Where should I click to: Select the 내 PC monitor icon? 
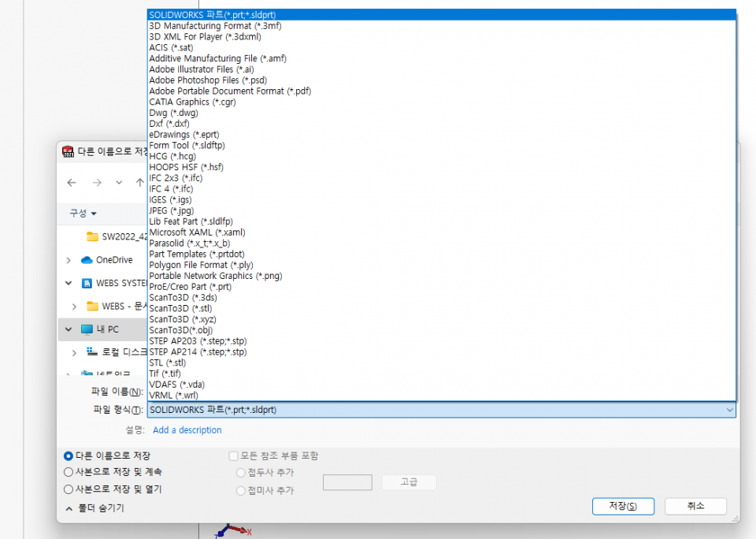point(87,329)
